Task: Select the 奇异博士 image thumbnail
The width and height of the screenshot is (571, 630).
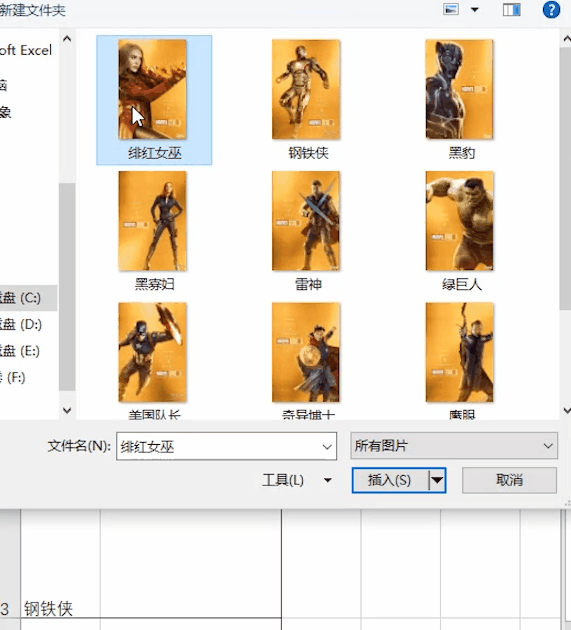Action: 306,352
